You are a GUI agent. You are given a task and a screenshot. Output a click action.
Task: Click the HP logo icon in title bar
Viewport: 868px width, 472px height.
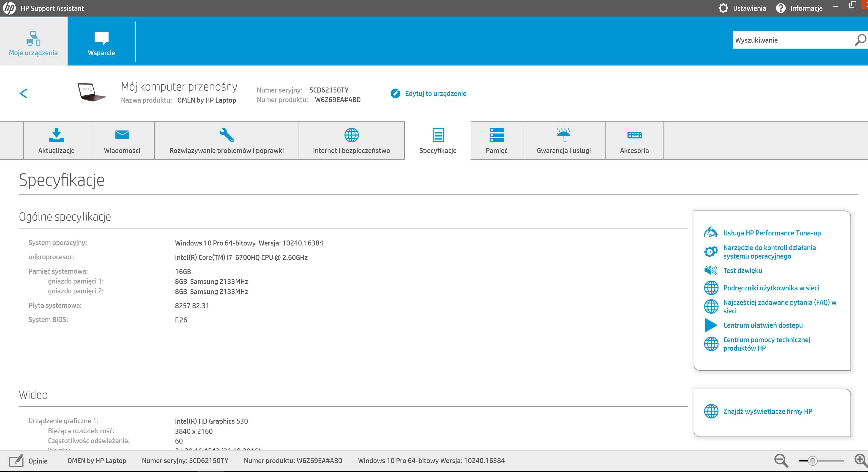[9, 8]
